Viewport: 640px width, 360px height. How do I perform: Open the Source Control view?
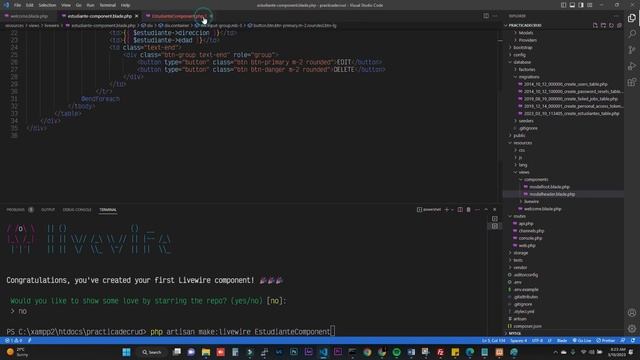coord(632,50)
